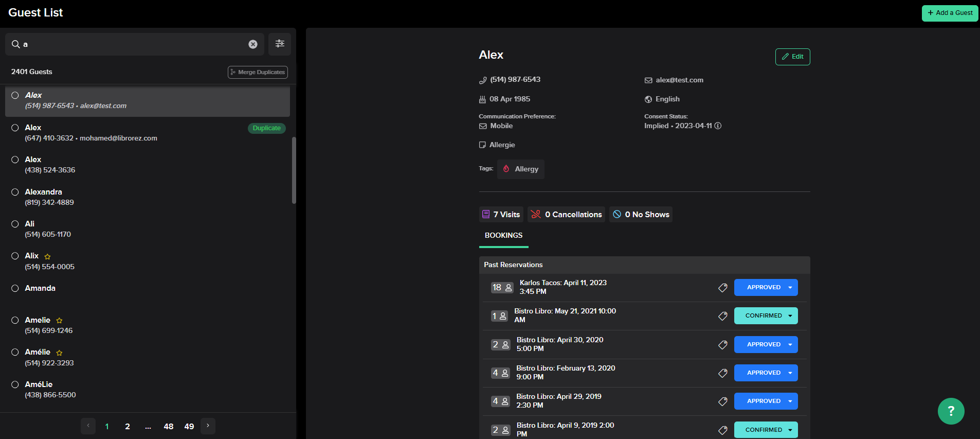Image resolution: width=980 pixels, height=439 pixels.
Task: Click the Add a Guest button
Action: click(x=949, y=13)
